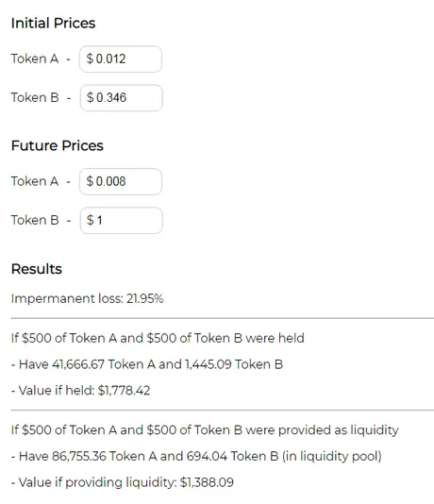The image size is (434, 504).
Task: Click the Value if providing liquidity $1,388.09 line
Action: 123,482
